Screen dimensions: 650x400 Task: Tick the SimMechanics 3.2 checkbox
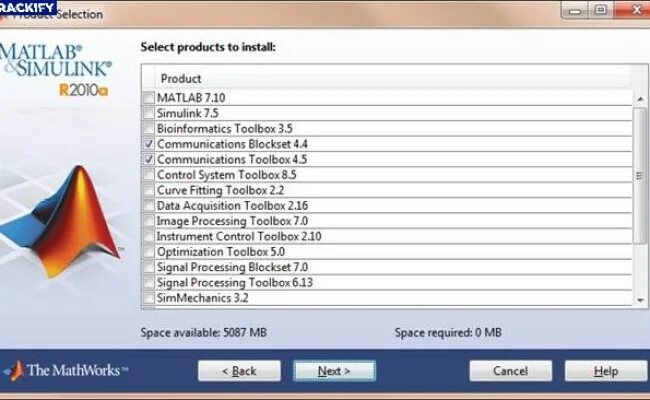pyautogui.click(x=148, y=298)
